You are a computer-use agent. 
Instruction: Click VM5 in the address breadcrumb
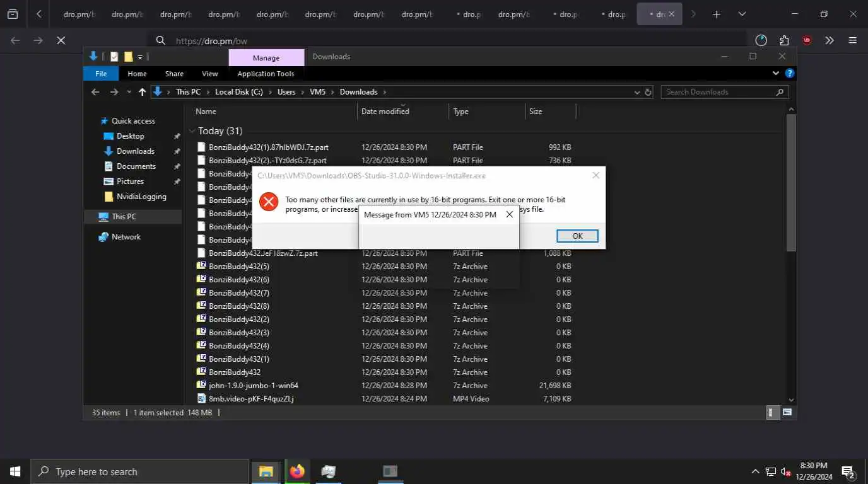(317, 92)
